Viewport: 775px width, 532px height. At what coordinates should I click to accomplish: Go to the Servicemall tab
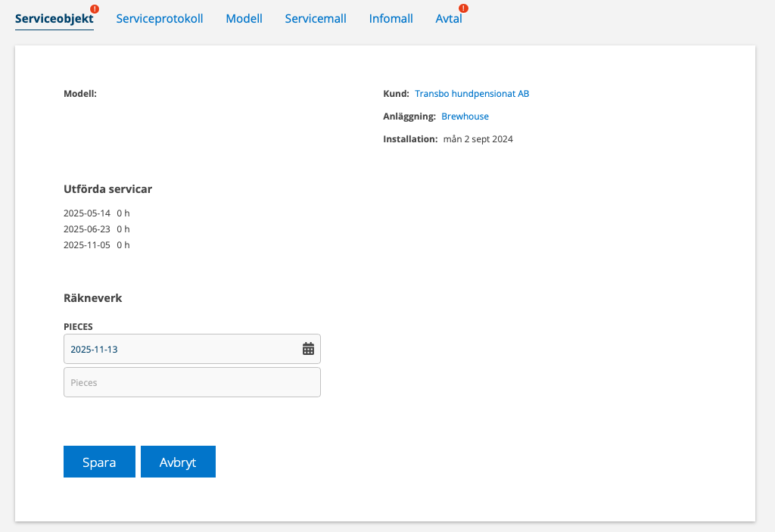316,19
